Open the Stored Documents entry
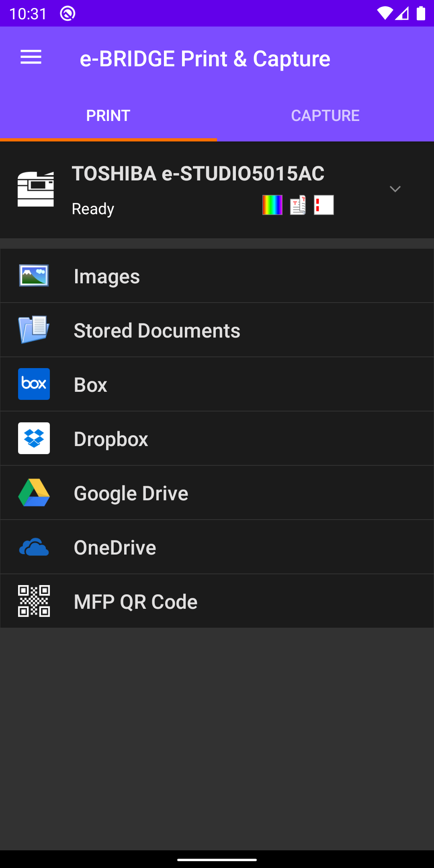The width and height of the screenshot is (434, 868). tap(217, 330)
